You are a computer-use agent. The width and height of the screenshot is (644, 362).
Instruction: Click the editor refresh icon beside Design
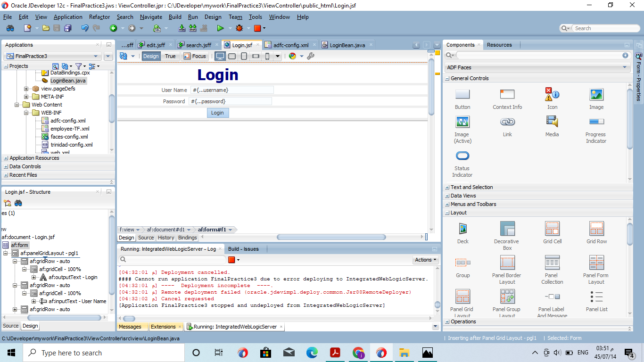pos(124,56)
